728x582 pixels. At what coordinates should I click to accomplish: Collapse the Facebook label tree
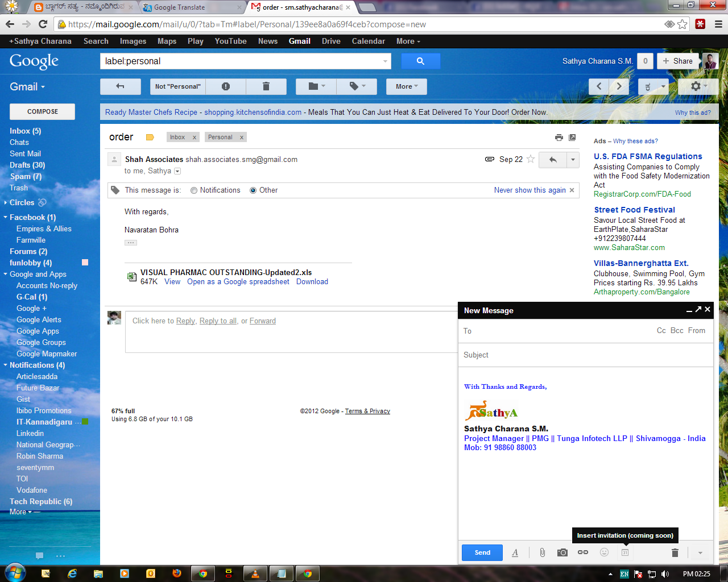tap(5, 218)
